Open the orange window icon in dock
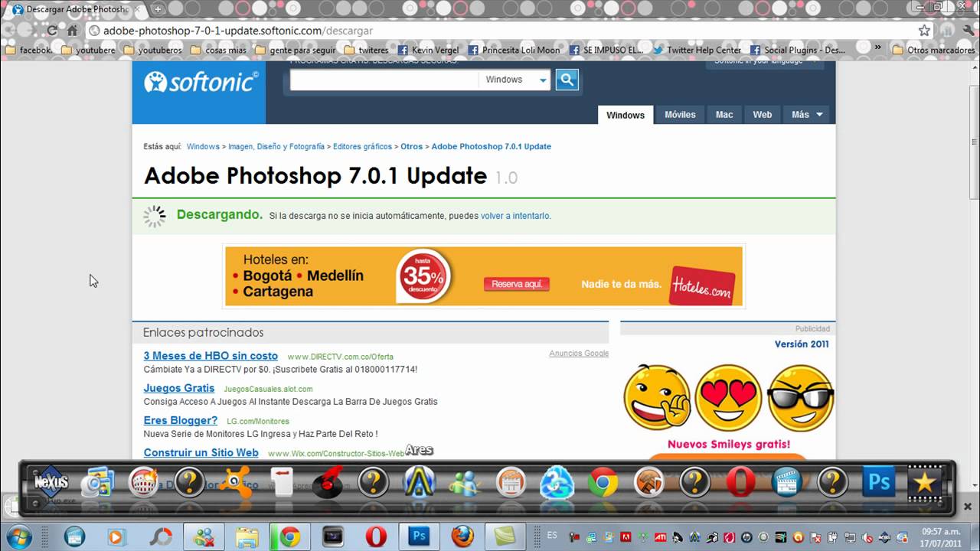980x551 pixels. coord(511,483)
